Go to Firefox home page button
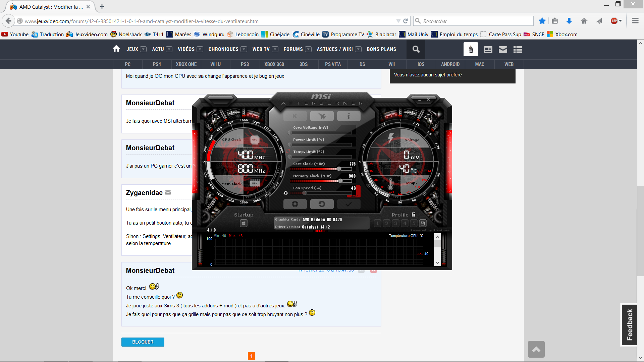 click(x=584, y=21)
